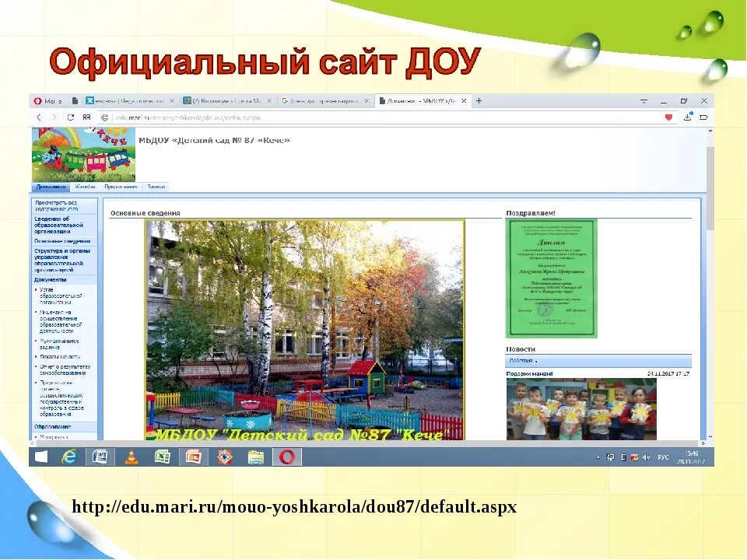This screenshot has width=747, height=560.
Task: Open the Opera menu button
Action: coord(47,101)
